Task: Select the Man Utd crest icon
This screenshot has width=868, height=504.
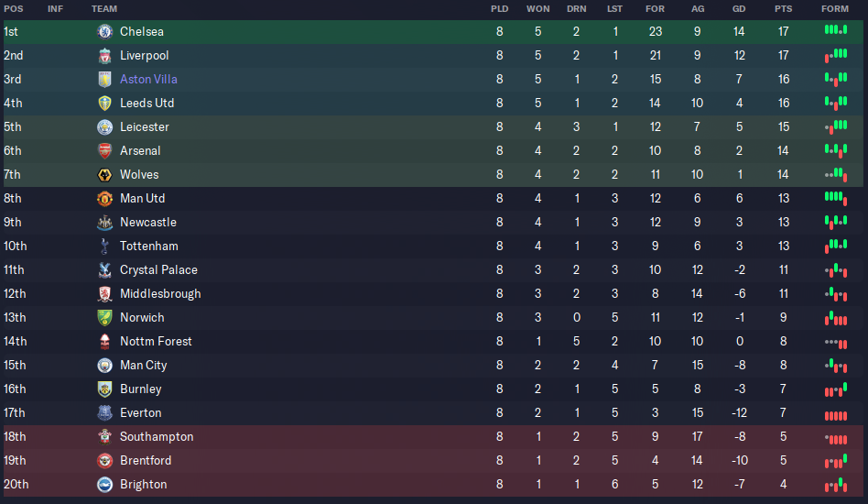Action: (x=104, y=198)
